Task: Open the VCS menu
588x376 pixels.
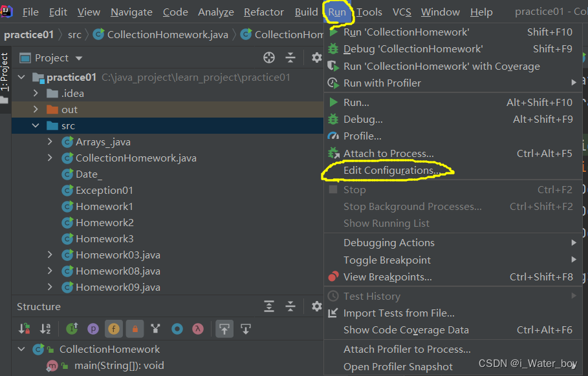Action: [x=402, y=12]
